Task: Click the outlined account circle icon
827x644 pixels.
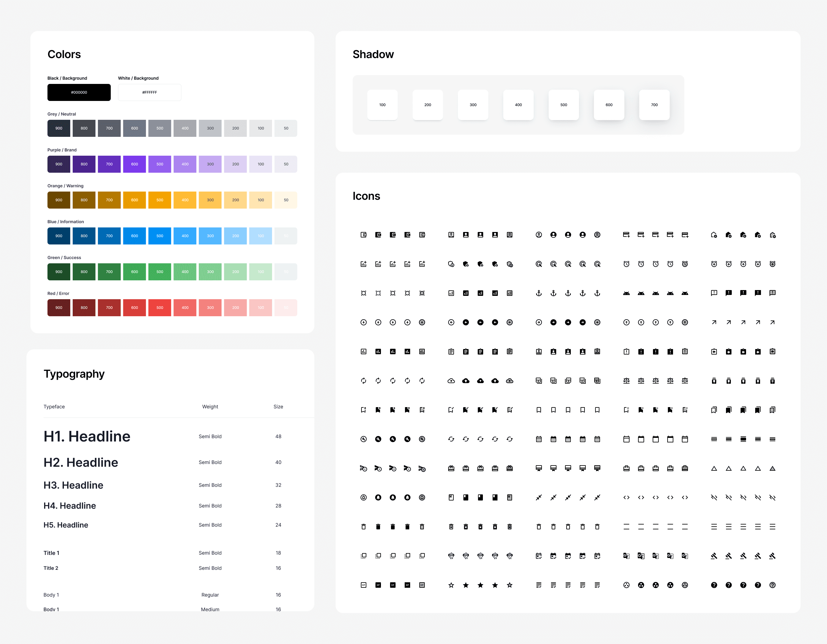Action: [x=539, y=235]
